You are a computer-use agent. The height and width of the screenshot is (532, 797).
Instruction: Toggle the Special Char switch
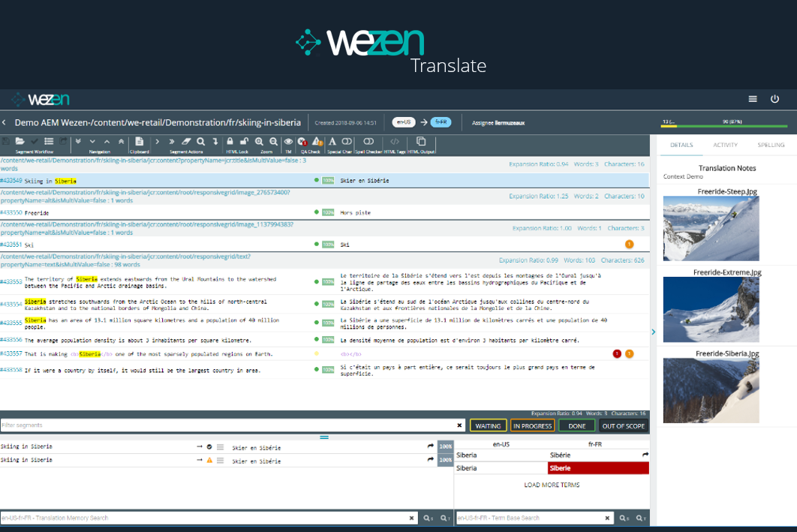click(x=347, y=141)
